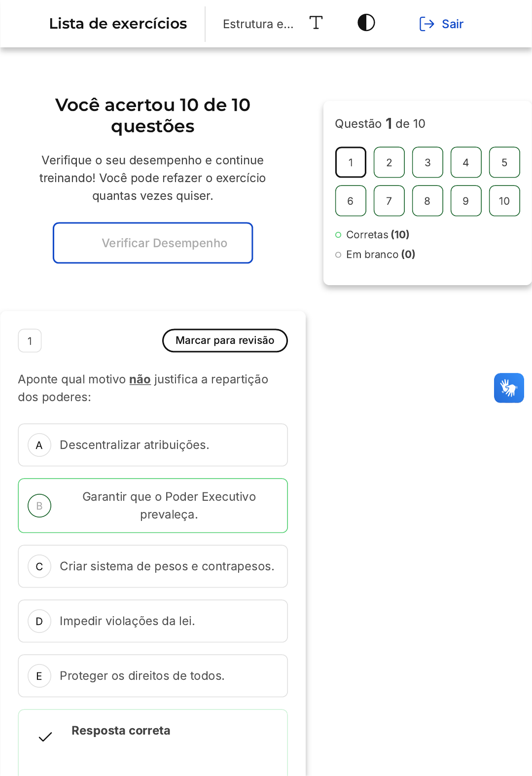Select answer option B circle

click(39, 506)
